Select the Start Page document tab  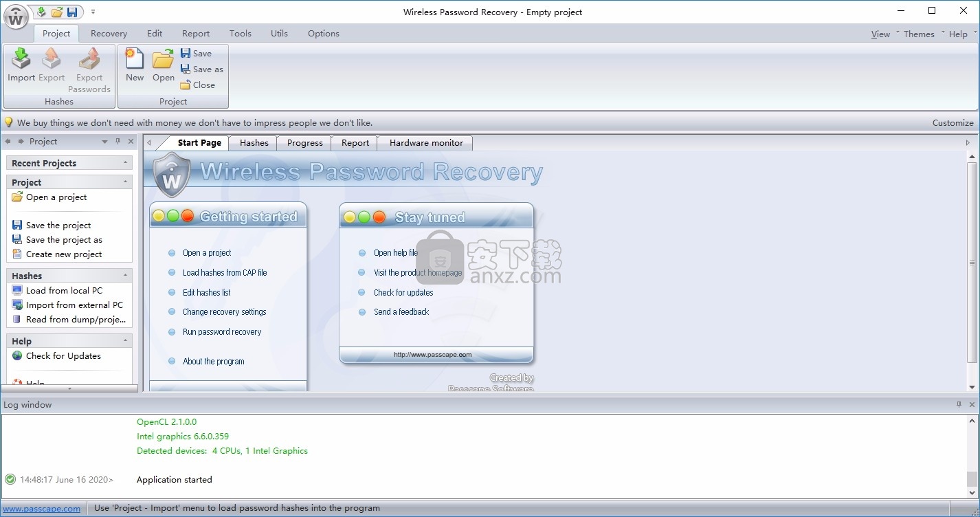[199, 143]
